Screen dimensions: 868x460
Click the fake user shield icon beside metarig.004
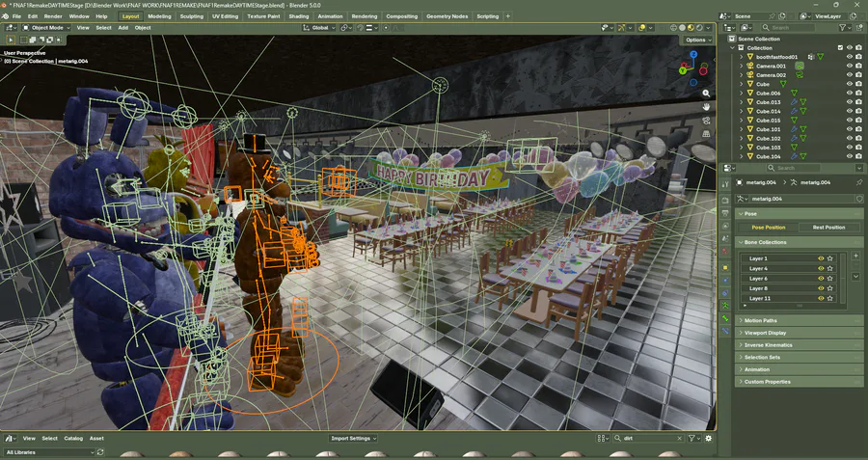pyautogui.click(x=859, y=199)
